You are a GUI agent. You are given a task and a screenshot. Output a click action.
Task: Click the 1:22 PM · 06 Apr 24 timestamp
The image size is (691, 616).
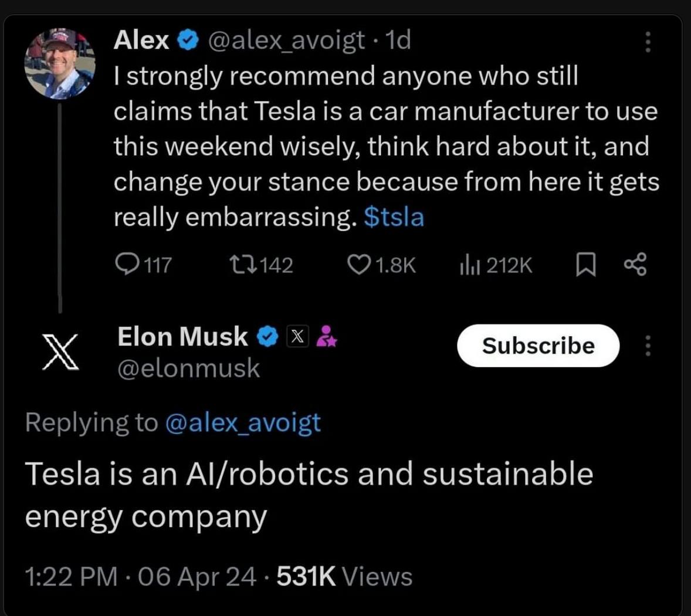point(140,577)
